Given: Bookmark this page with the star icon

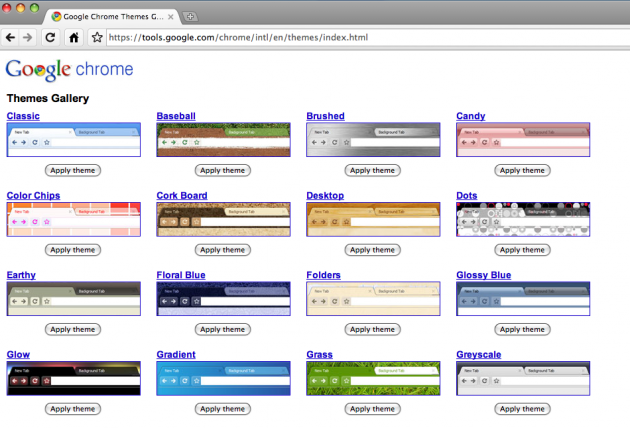Looking at the screenshot, I should [97, 38].
